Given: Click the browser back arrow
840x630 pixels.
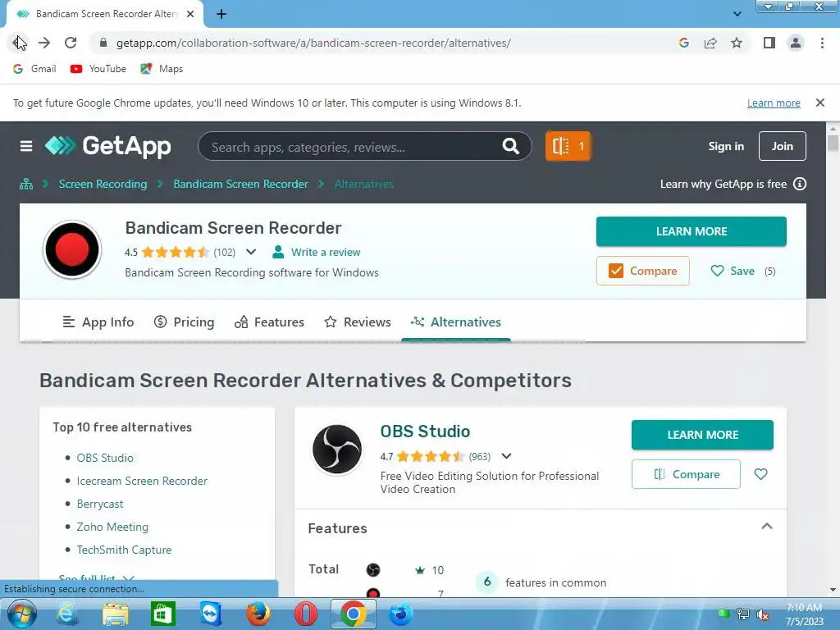Looking at the screenshot, I should pos(19,43).
